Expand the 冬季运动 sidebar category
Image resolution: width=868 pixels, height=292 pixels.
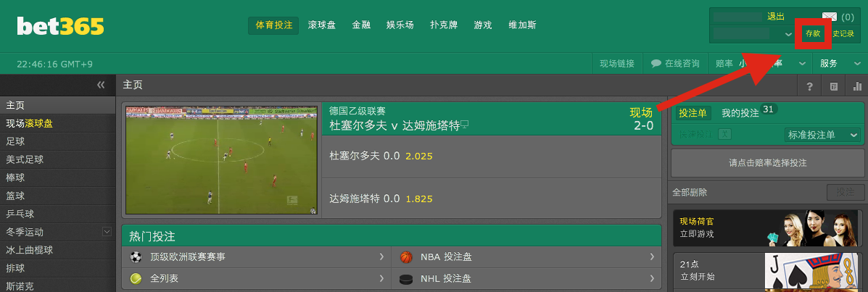pyautogui.click(x=107, y=232)
